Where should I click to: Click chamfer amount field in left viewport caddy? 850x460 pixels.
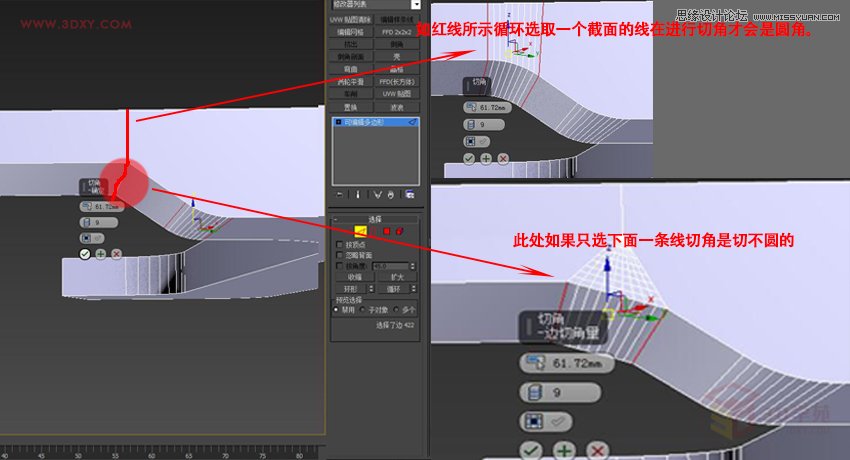pyautogui.click(x=101, y=206)
